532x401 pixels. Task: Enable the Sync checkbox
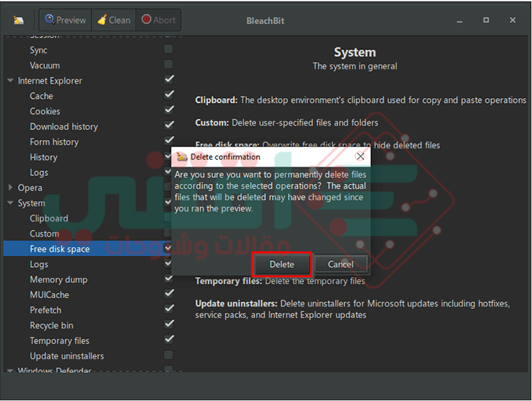[168, 49]
